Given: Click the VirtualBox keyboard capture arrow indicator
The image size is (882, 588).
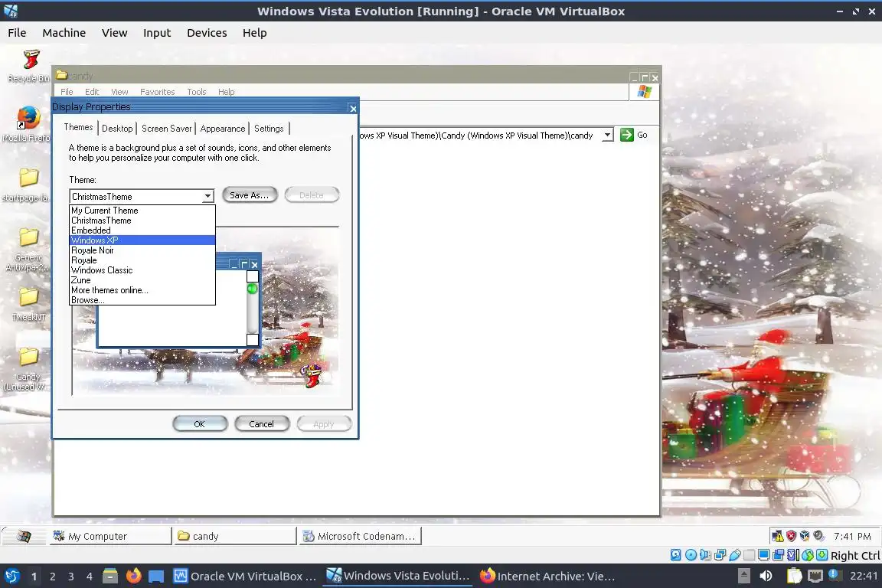Looking at the screenshot, I should pos(822,555).
